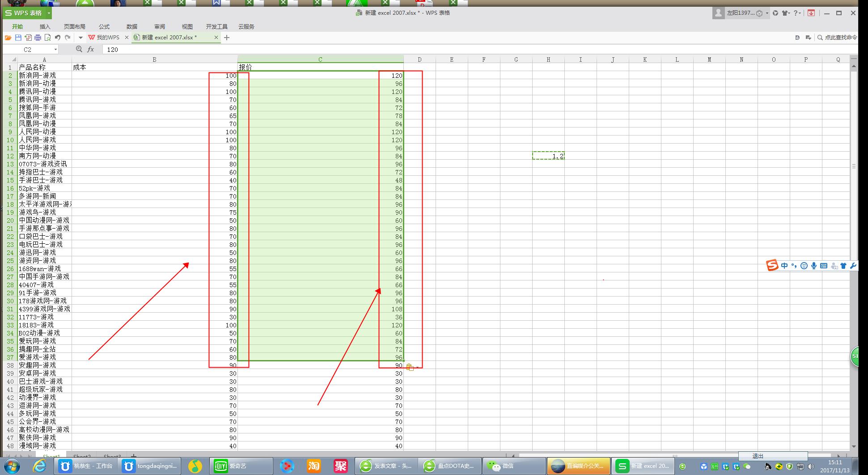Image resolution: width=868 pixels, height=475 pixels.
Task: Switch to the 公式 ribbon tab
Action: [x=104, y=26]
